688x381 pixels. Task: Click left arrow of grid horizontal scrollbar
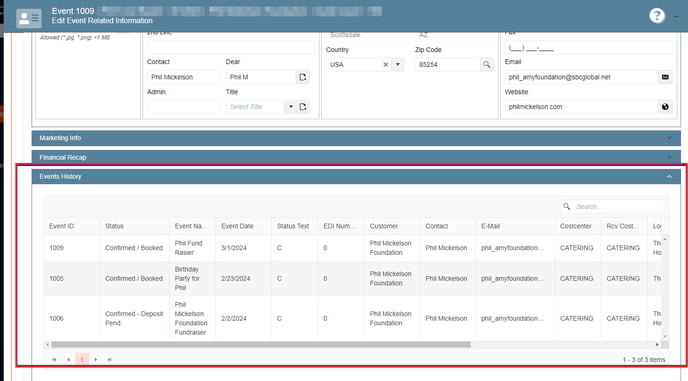point(47,345)
